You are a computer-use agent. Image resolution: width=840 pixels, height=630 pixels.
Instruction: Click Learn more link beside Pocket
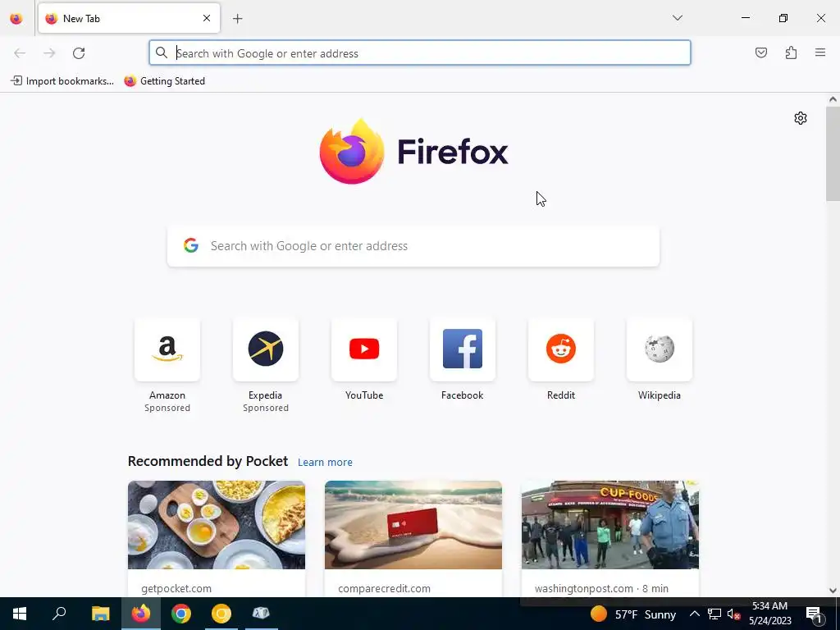[325, 463]
